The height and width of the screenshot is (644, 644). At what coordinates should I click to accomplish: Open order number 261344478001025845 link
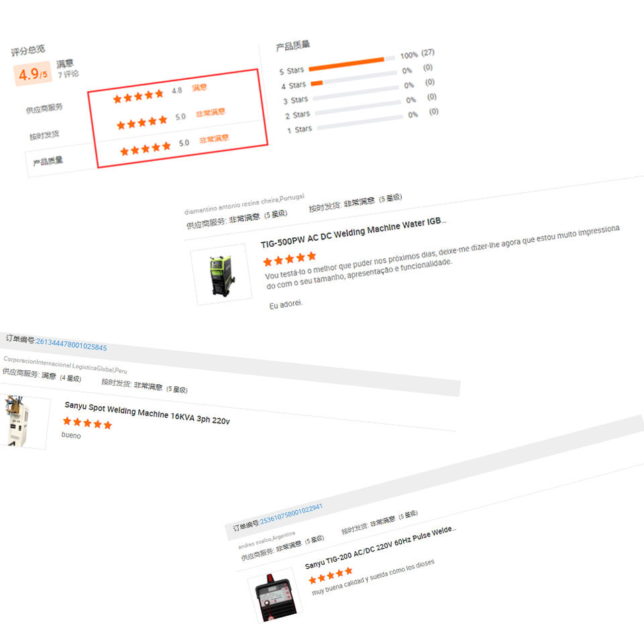pyautogui.click(x=72, y=344)
